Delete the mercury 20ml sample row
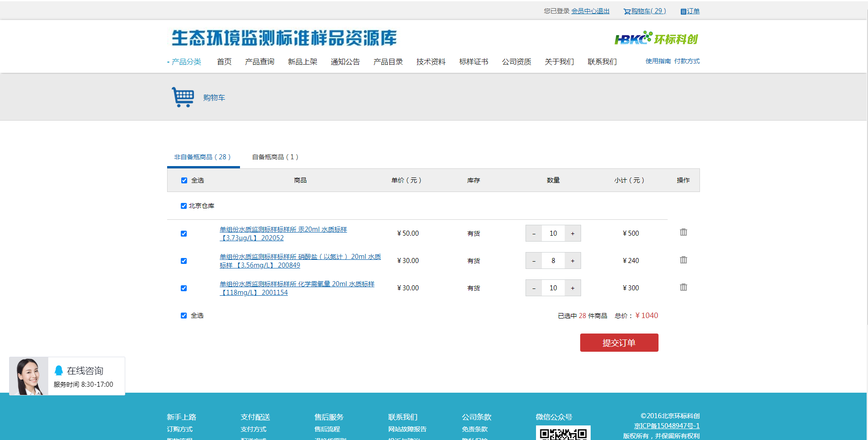Image resolution: width=868 pixels, height=440 pixels. pyautogui.click(x=683, y=233)
